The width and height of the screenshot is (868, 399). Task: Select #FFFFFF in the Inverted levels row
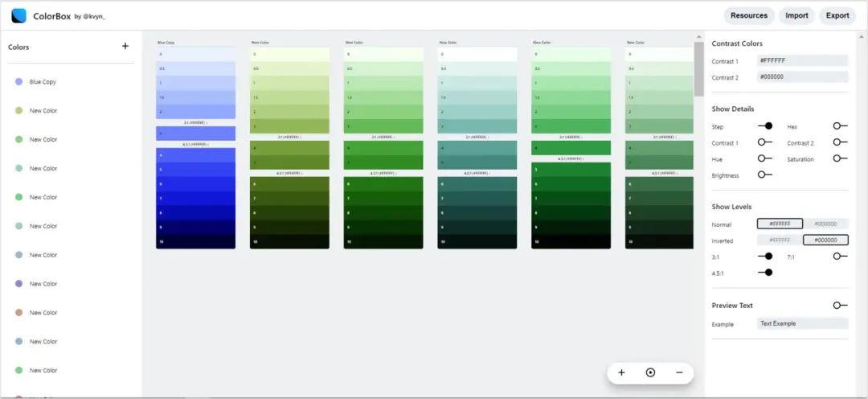coord(780,240)
